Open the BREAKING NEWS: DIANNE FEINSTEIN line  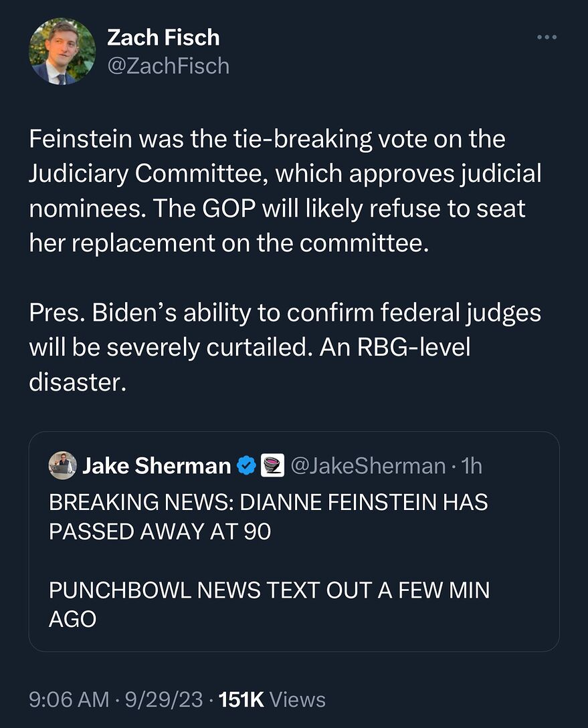point(268,502)
